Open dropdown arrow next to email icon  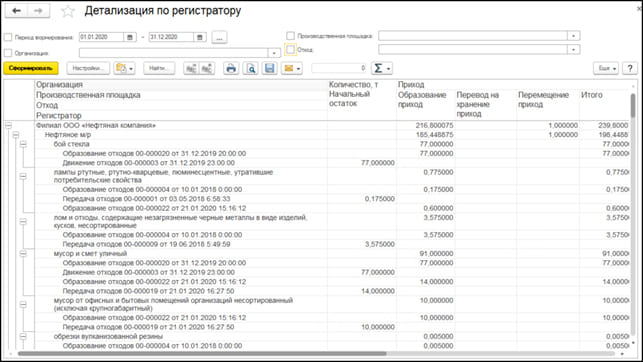click(x=299, y=68)
